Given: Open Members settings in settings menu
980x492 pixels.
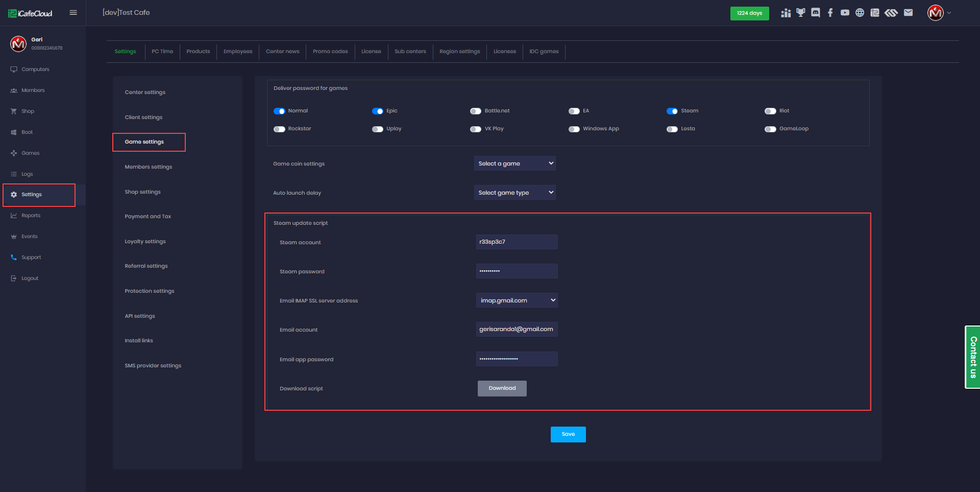Looking at the screenshot, I should [149, 167].
